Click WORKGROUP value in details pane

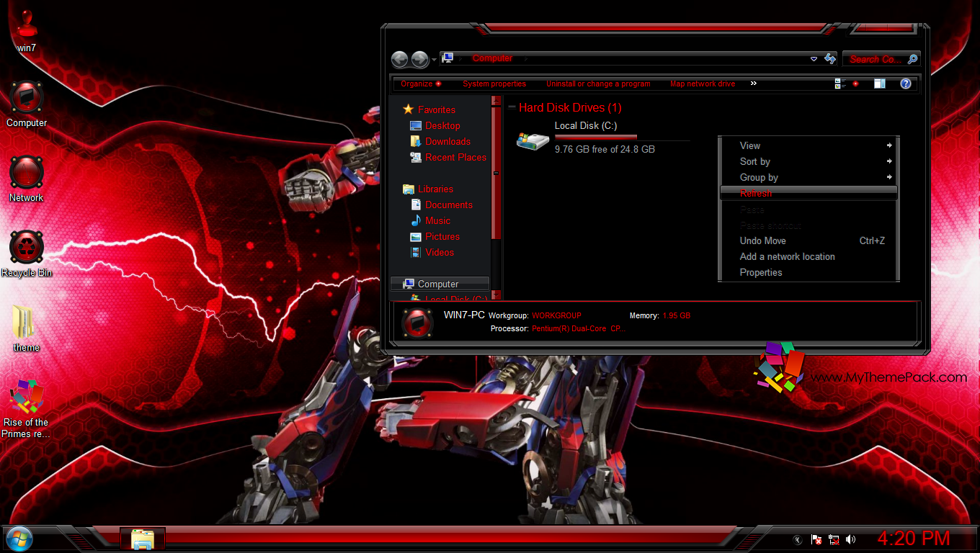[x=556, y=315]
